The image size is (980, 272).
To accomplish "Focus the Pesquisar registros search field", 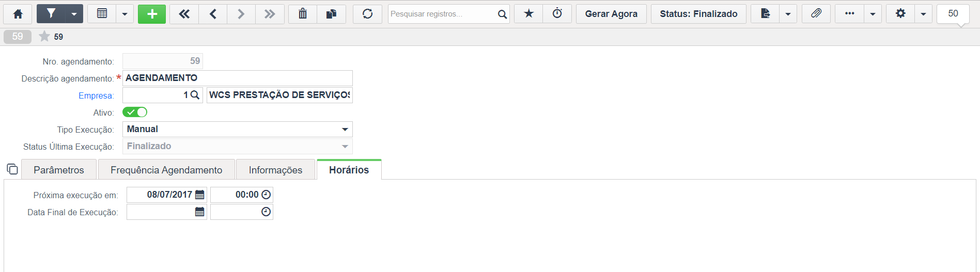I will pos(442,14).
